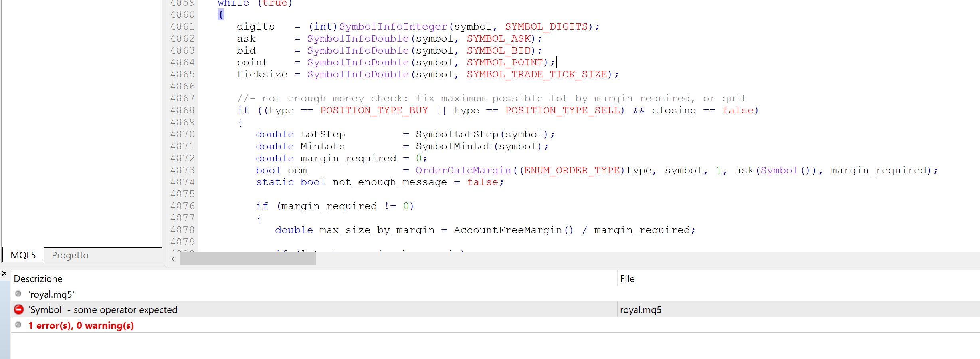Click the left arrow of horizontal scrollbar
The image size is (980, 359).
(x=173, y=259)
